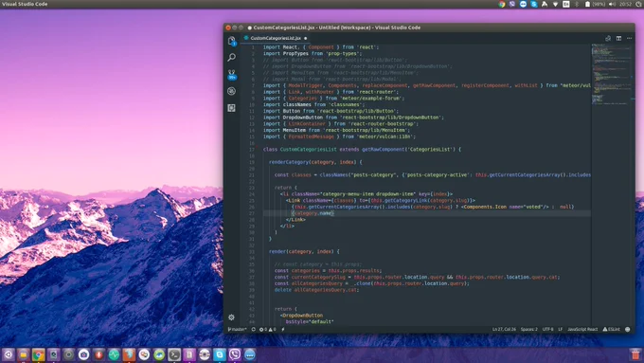The image size is (644, 363).
Task: Click the ESLint status indicator
Action: point(611,329)
